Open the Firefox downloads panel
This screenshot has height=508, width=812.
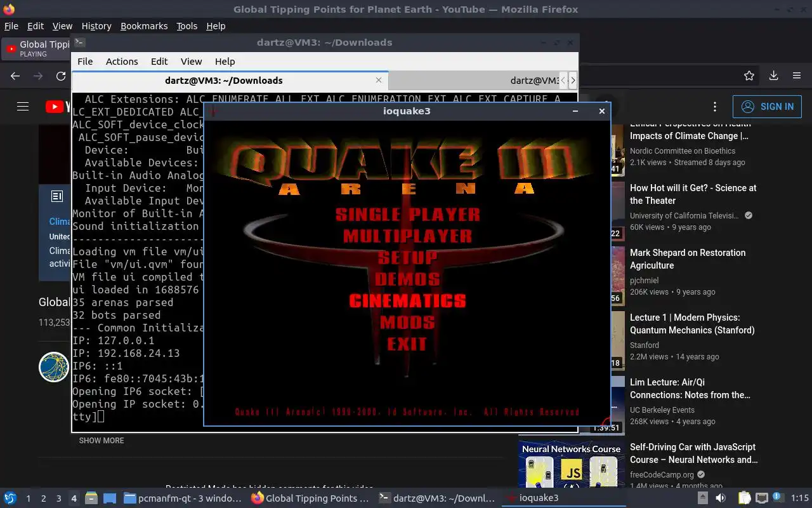pos(773,76)
